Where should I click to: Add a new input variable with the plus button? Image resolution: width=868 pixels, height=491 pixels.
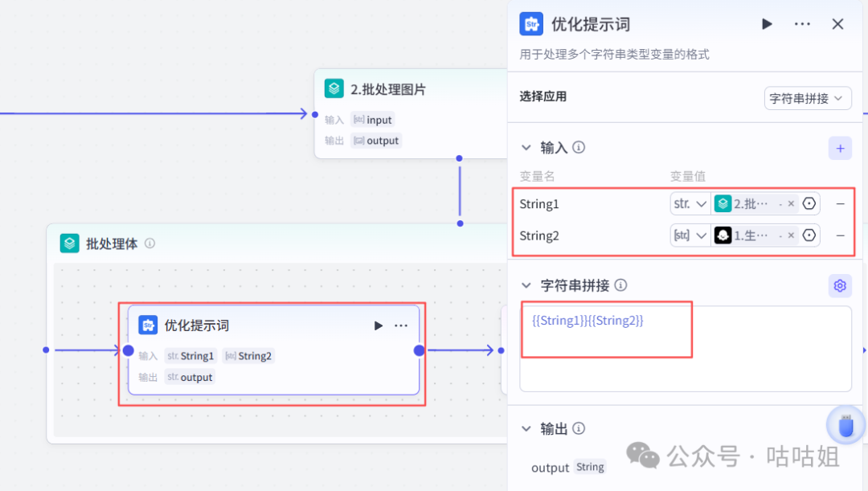(839, 148)
